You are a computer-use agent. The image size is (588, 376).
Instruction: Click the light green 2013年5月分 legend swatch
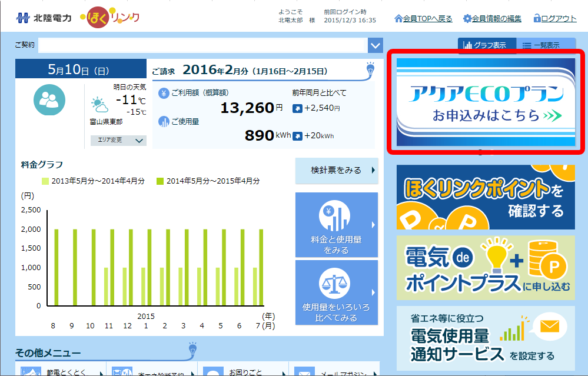pyautogui.click(x=45, y=181)
